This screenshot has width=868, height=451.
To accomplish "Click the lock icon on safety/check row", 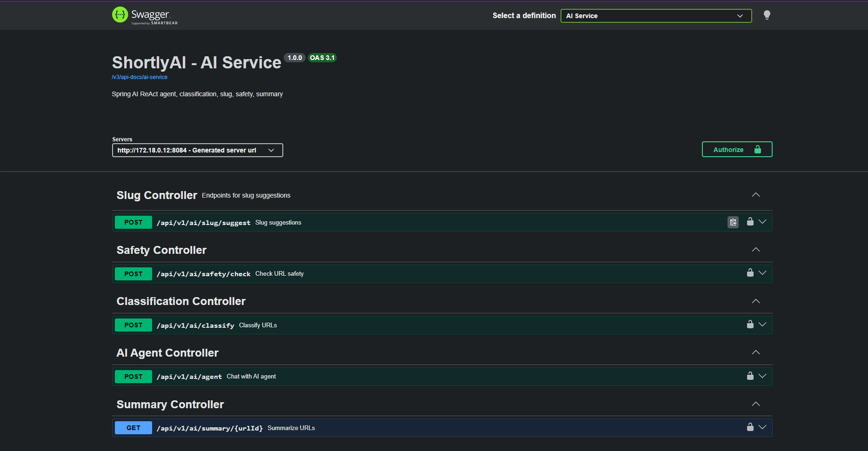I will click(750, 273).
